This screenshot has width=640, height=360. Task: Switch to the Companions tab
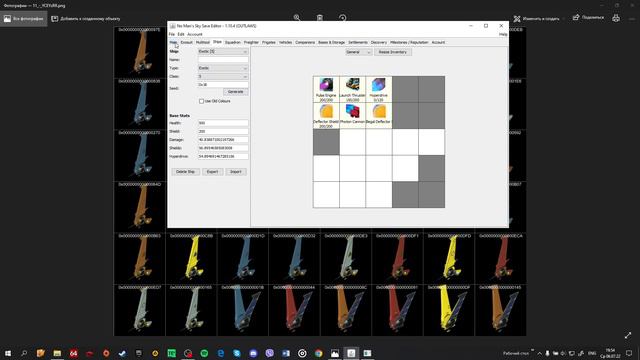[x=305, y=42]
